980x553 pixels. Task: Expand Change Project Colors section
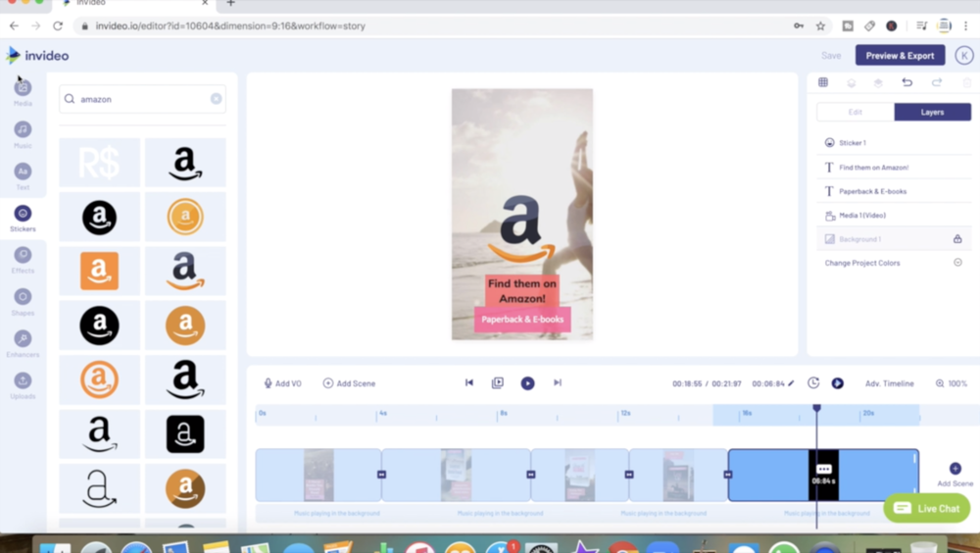point(957,263)
